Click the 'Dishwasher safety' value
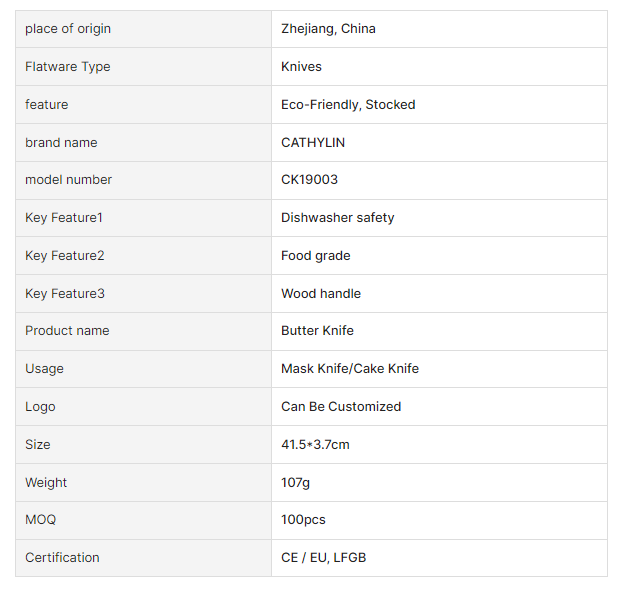This screenshot has width=622, height=591. tap(337, 218)
